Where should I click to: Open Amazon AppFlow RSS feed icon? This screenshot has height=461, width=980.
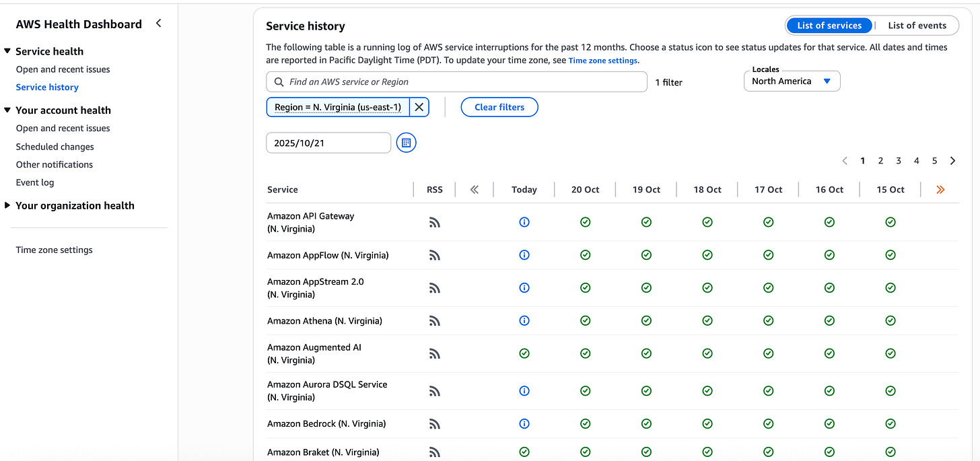click(435, 255)
